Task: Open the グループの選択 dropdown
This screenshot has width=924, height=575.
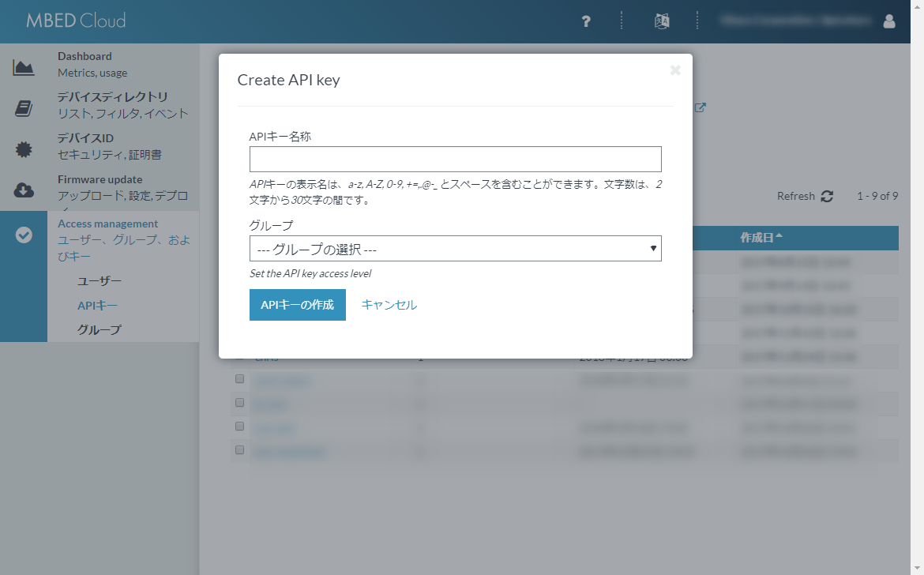Action: (x=455, y=249)
